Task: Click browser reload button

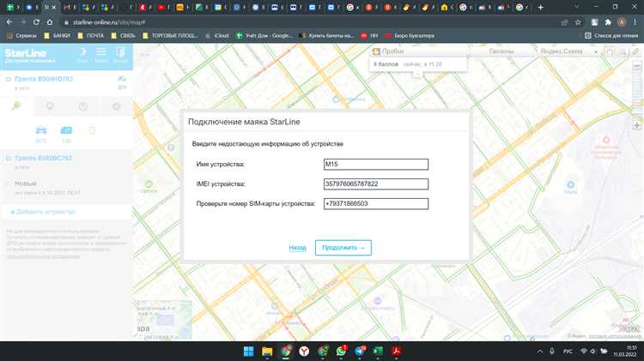Action: [x=36, y=22]
